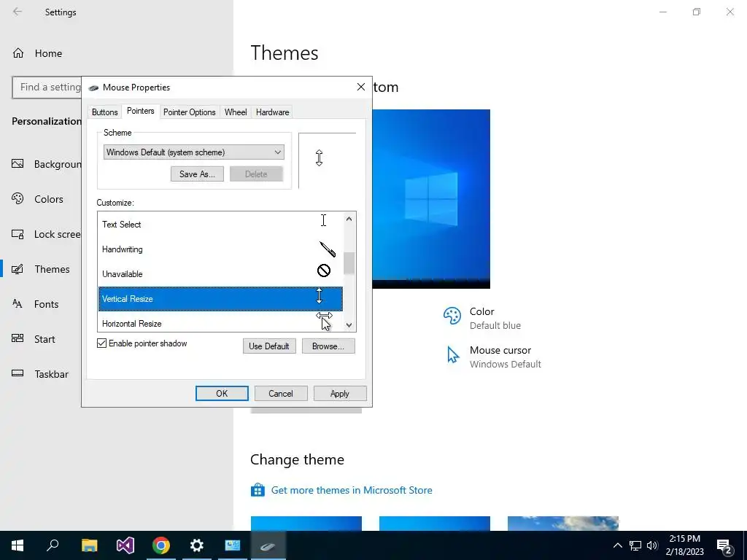Toggle Enable pointer shadow checkbox
The image size is (747, 560).
pyautogui.click(x=101, y=343)
